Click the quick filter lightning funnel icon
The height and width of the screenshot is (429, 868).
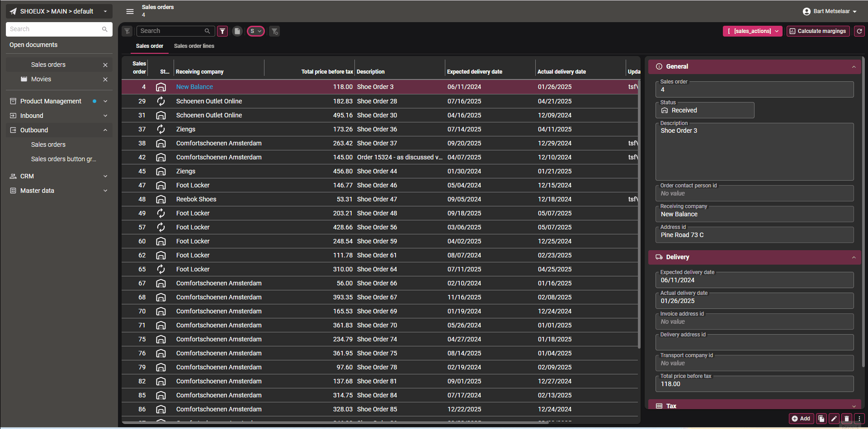coord(127,31)
